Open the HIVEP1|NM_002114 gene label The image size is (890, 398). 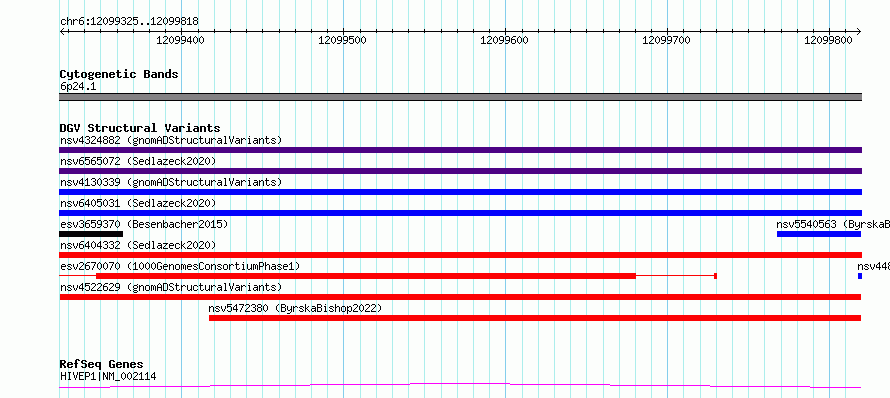click(108, 376)
